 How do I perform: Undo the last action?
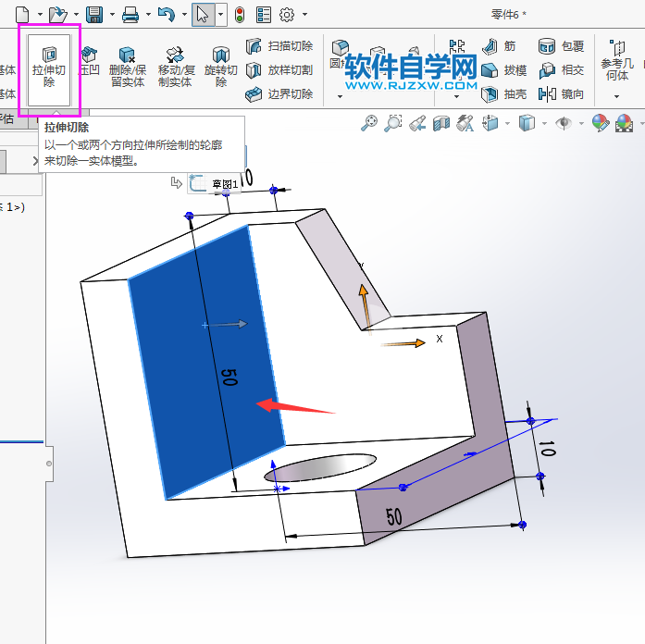(167, 15)
